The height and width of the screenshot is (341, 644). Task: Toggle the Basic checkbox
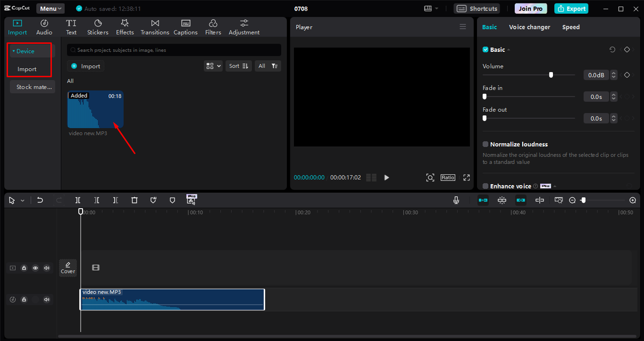(486, 50)
